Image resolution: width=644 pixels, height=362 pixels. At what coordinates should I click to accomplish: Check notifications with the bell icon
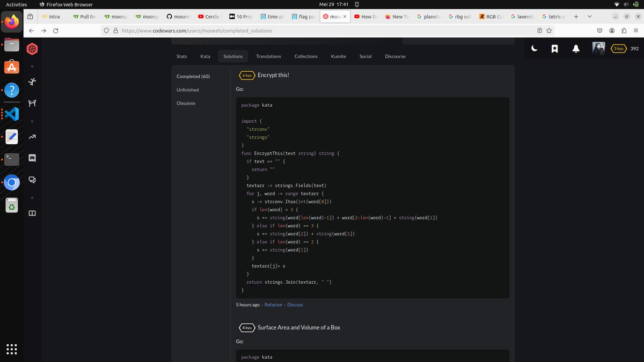coord(575,49)
